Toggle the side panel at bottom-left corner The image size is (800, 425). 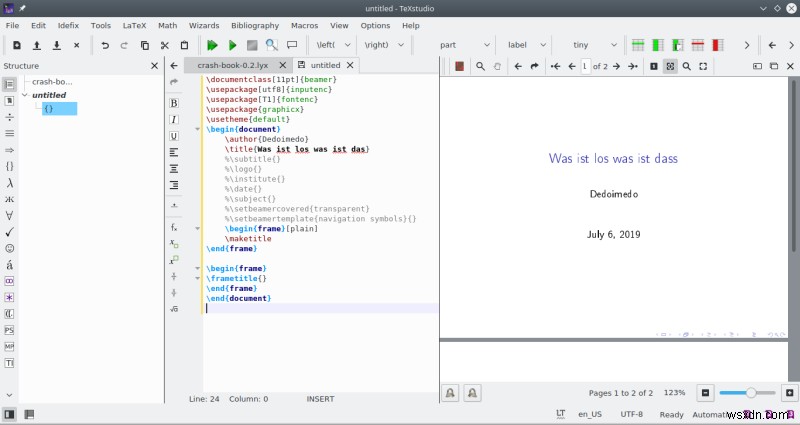9,414
